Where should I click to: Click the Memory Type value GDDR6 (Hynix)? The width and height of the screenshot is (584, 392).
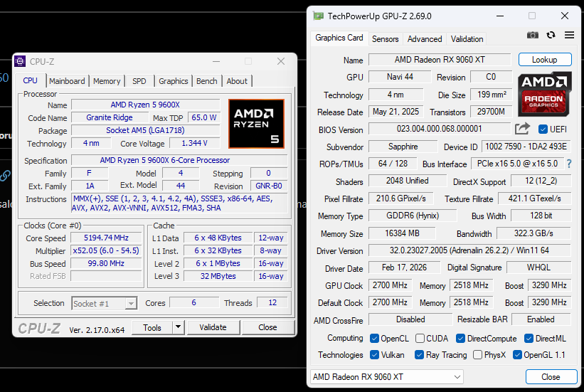pos(413,216)
